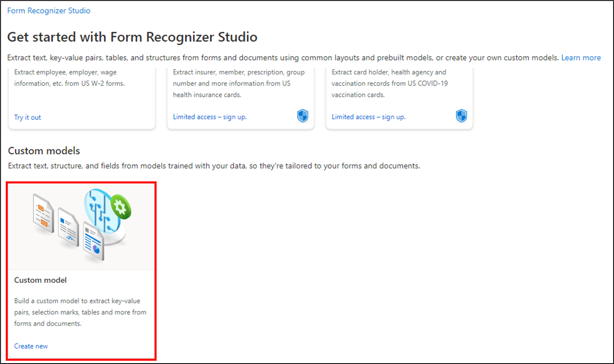Select the Custom model card
Viewport: 614px width, 364px height.
81,270
